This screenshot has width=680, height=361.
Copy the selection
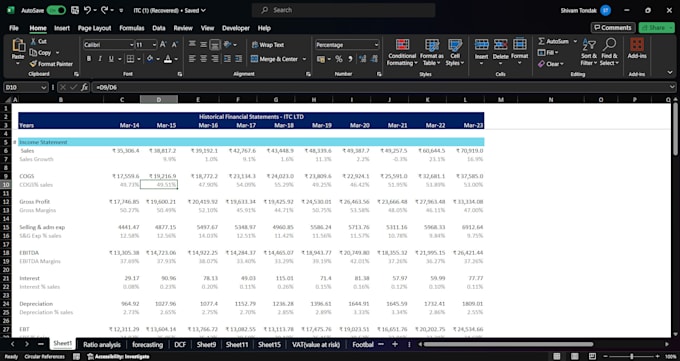40,53
